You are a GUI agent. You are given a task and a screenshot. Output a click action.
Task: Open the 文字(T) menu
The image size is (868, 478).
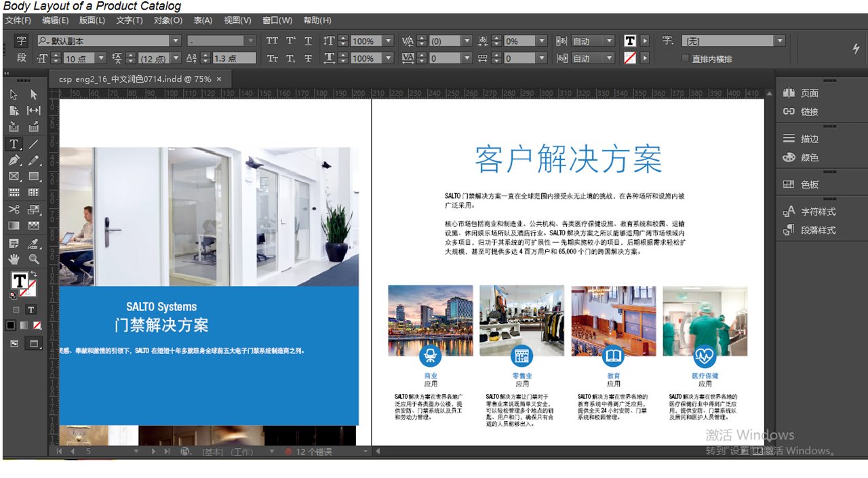click(x=130, y=20)
